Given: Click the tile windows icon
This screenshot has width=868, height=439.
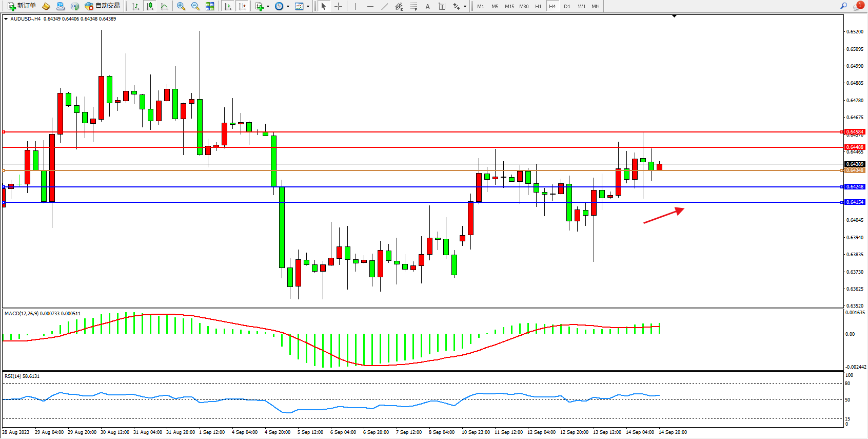Looking at the screenshot, I should pyautogui.click(x=210, y=6).
